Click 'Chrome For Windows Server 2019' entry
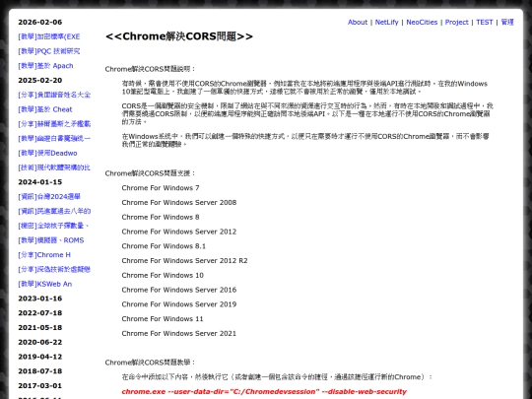The image size is (532, 399). point(179,304)
